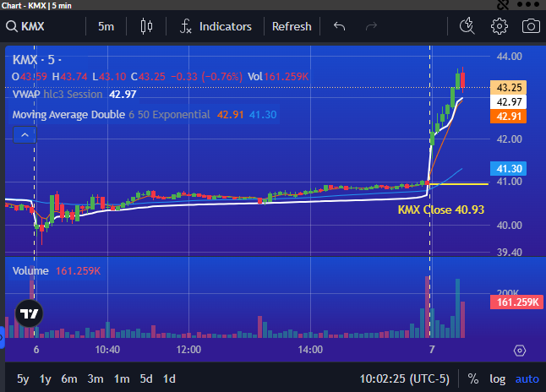The height and width of the screenshot is (392, 546).
Task: Open the candlestick chart style selector
Action: (146, 26)
